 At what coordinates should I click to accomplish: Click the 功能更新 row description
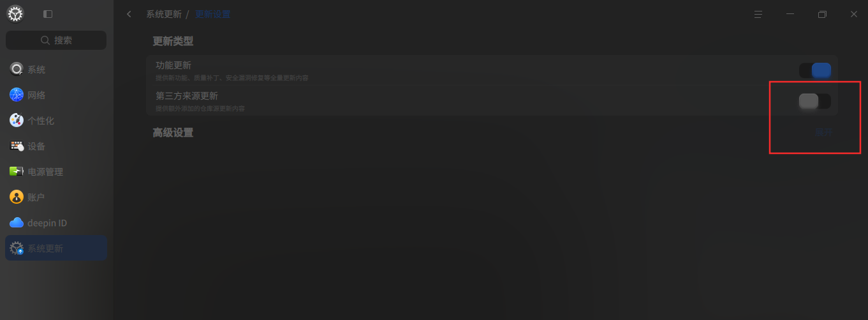pyautogui.click(x=232, y=78)
